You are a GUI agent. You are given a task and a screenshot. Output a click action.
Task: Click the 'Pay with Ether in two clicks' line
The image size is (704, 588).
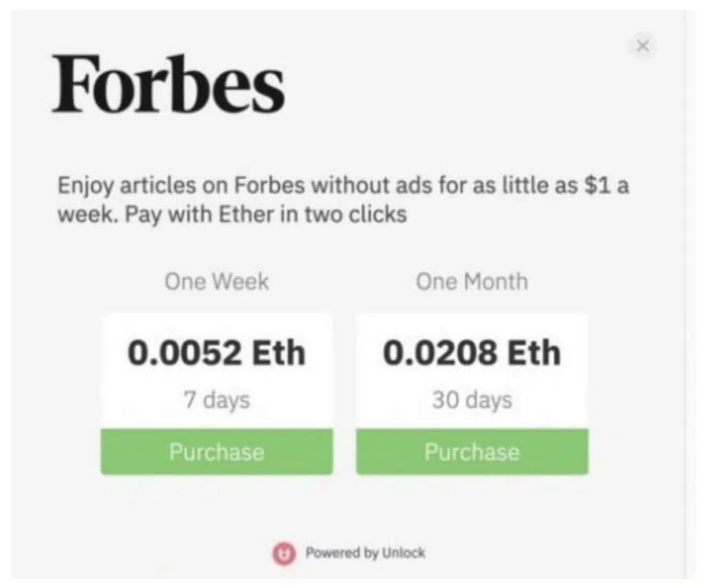coord(266,214)
